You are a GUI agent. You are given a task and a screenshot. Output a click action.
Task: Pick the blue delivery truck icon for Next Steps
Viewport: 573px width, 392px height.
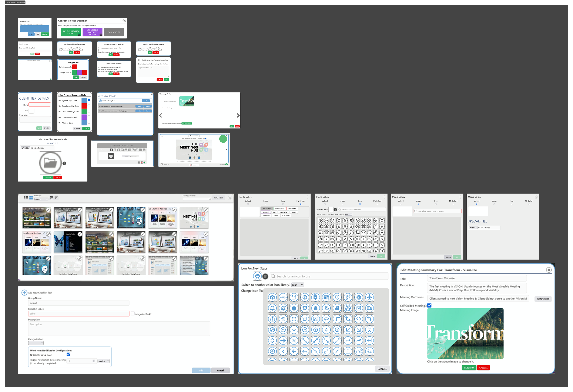click(369, 308)
